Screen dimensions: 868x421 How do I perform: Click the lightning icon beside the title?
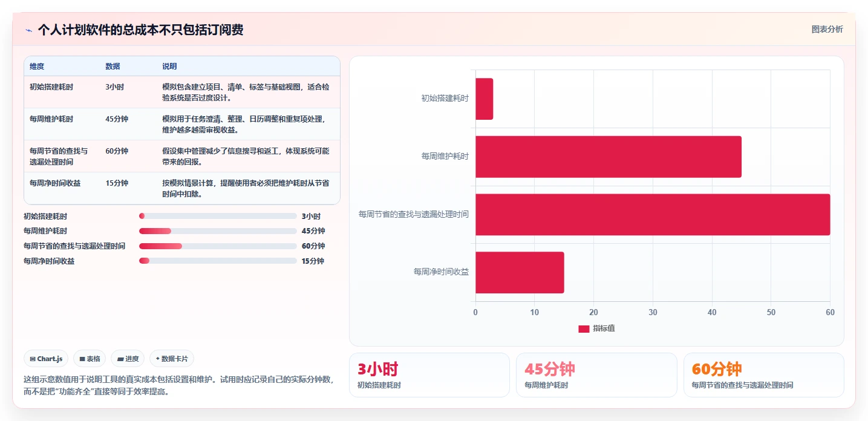28,30
